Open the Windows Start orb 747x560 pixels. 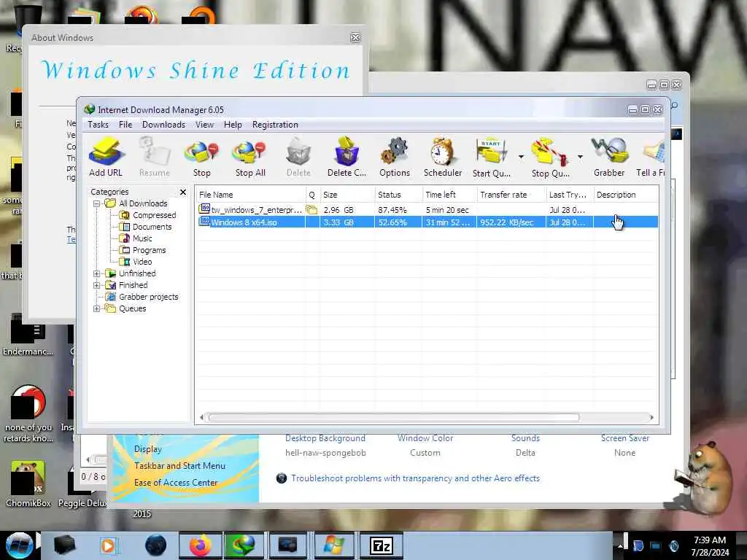20,545
